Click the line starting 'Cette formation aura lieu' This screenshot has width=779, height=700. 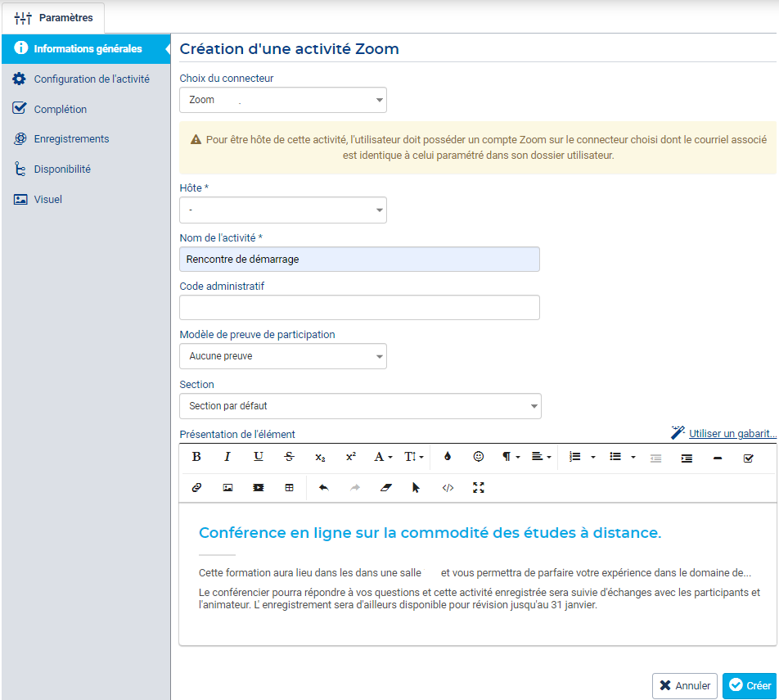click(475, 573)
